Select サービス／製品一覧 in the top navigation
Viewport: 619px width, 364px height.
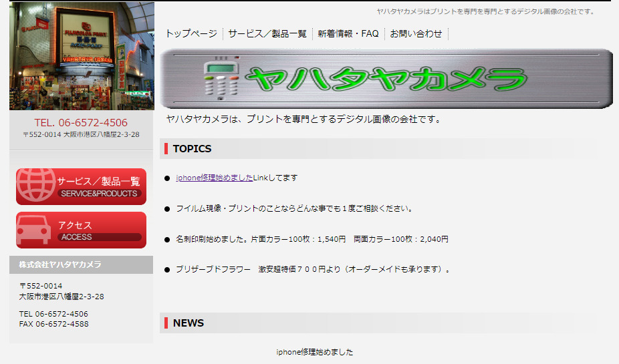267,33
